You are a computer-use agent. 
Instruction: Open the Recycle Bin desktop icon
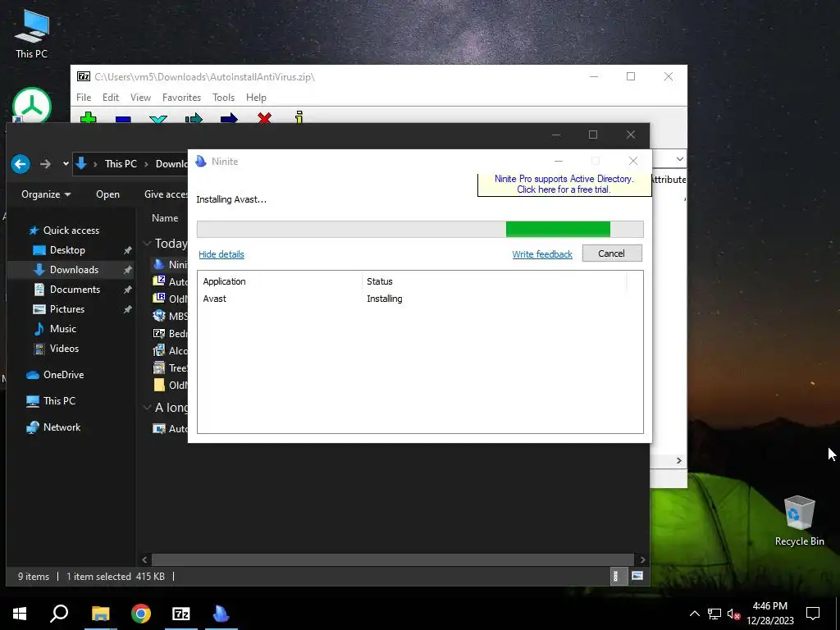point(799,520)
